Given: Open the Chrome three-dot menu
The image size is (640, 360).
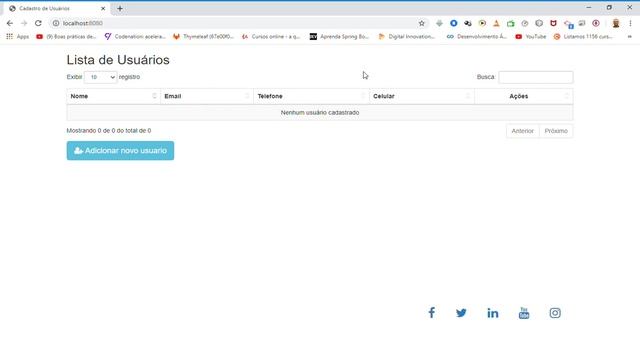Looking at the screenshot, I should pyautogui.click(x=630, y=23).
